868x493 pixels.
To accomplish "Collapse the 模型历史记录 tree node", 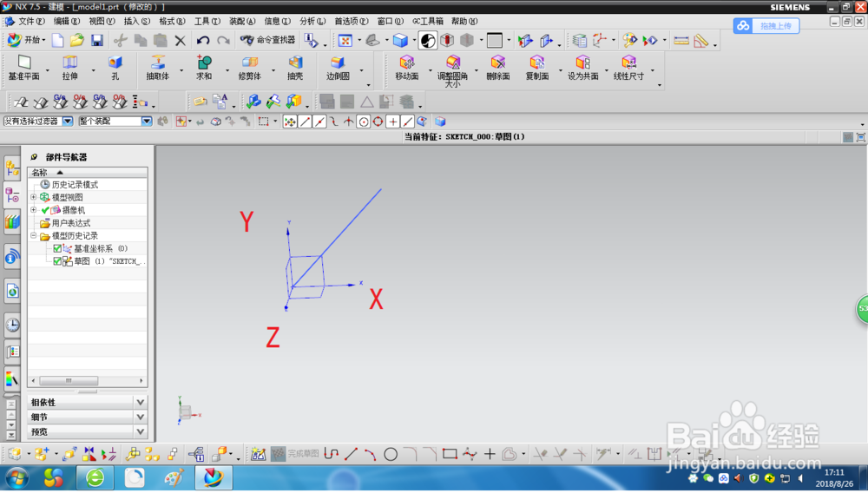I will click(x=33, y=236).
